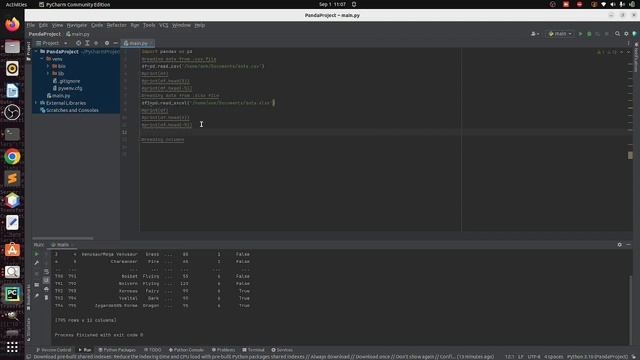The height and width of the screenshot is (360, 640).
Task: Open Ubuntu Software from the dock
Action: pyautogui.click(x=12, y=249)
